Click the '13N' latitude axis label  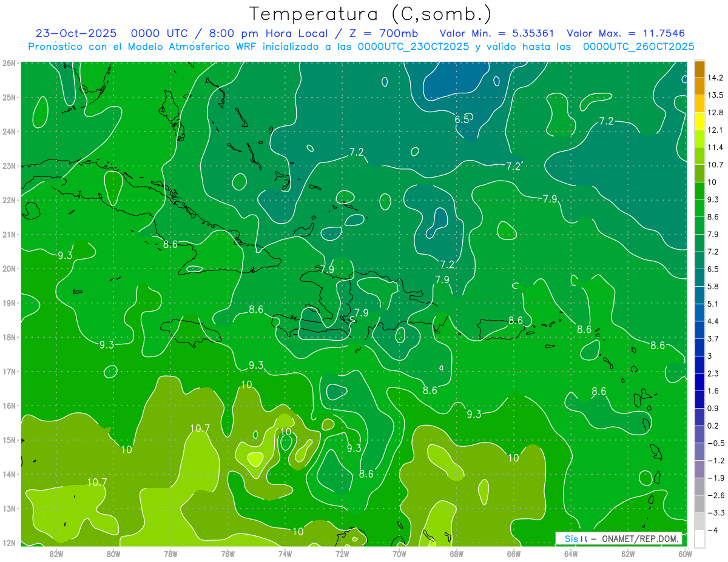(9, 508)
